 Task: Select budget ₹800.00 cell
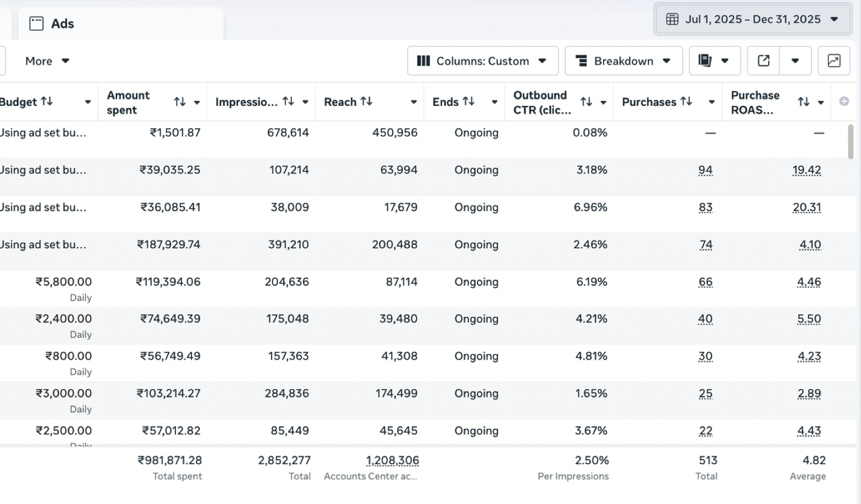[68, 357]
